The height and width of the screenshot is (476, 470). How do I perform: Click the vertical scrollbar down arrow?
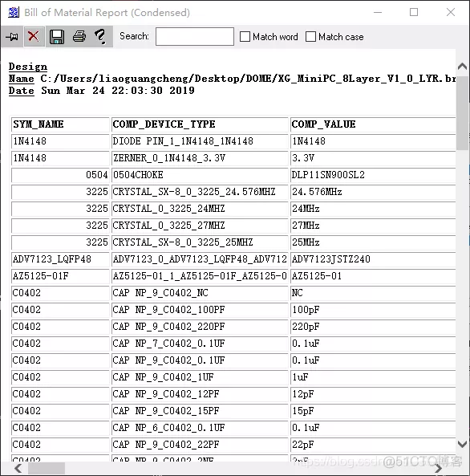tap(462, 444)
